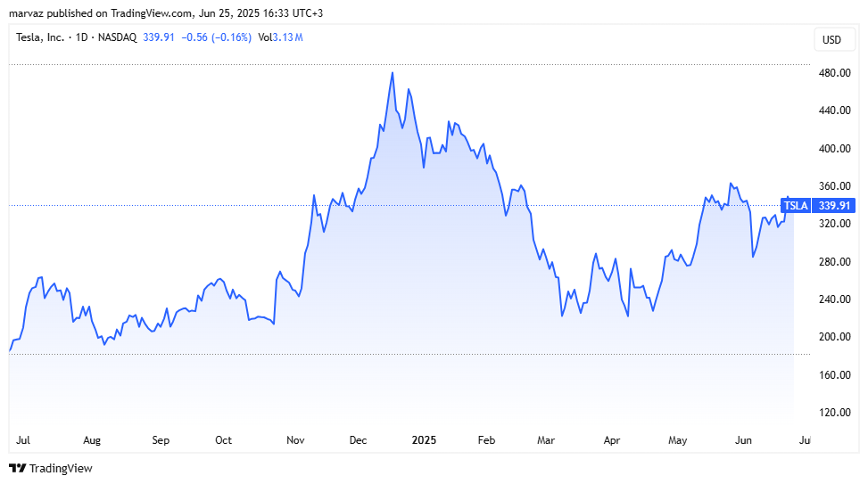
Task: Click the Nov label on time axis
Action: click(295, 440)
